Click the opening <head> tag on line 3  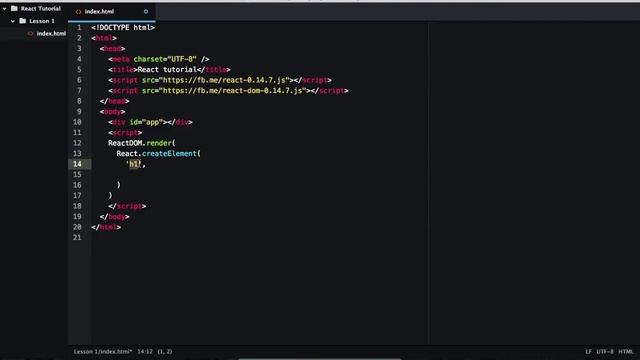click(112, 49)
